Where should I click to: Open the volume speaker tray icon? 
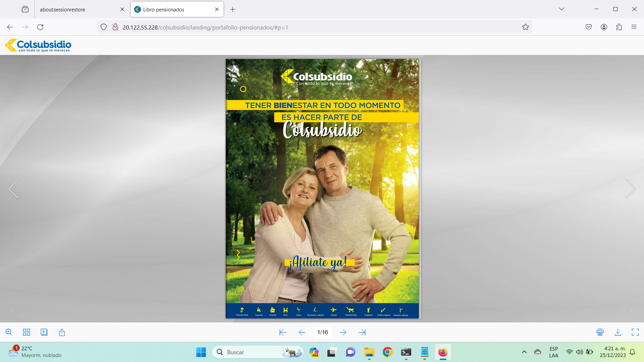point(579,352)
